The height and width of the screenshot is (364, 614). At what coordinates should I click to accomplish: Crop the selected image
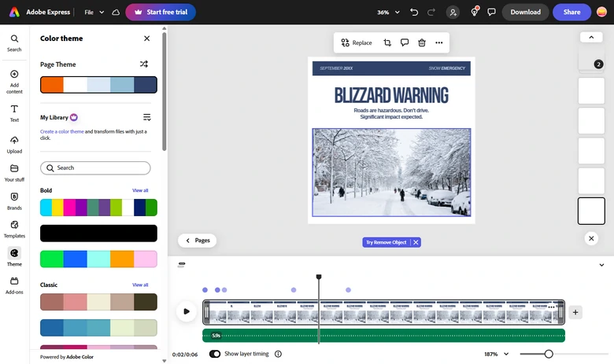click(x=387, y=42)
